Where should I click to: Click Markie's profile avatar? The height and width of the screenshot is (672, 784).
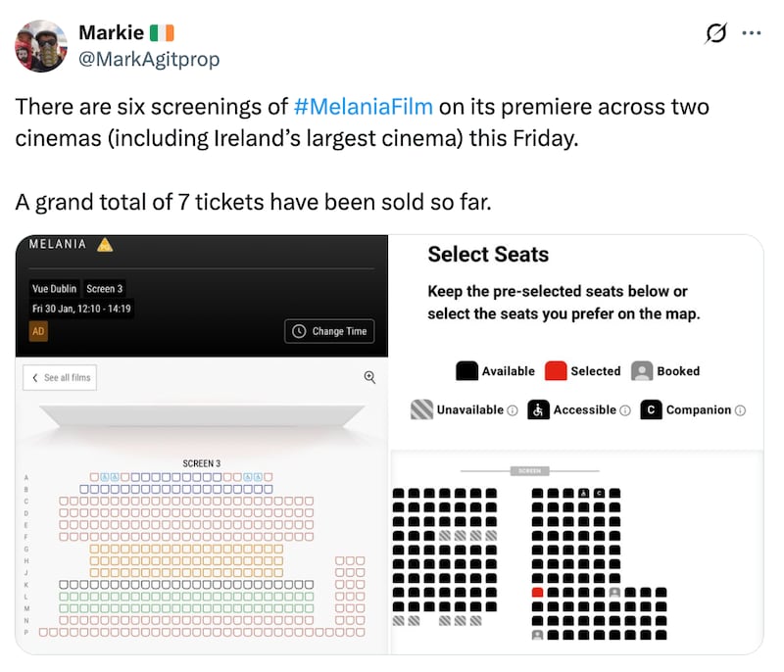point(41,45)
